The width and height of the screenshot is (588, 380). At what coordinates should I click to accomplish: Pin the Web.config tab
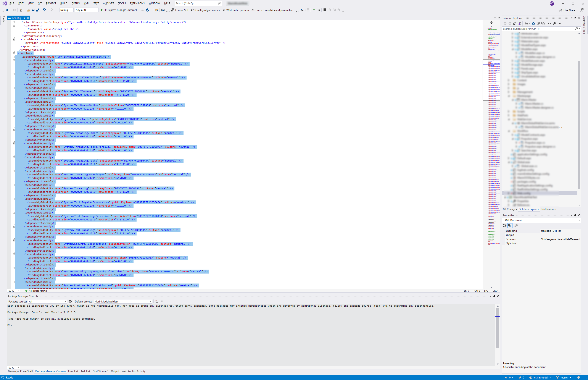click(24, 18)
